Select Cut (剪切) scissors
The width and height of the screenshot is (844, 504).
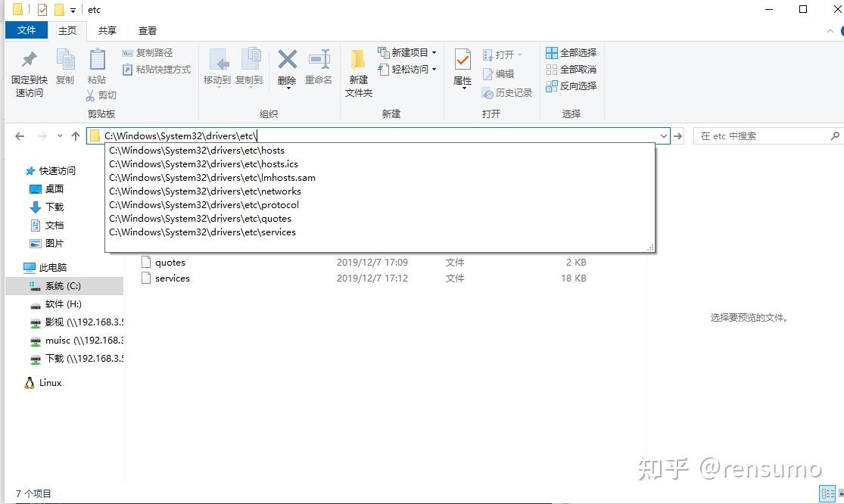pos(101,95)
